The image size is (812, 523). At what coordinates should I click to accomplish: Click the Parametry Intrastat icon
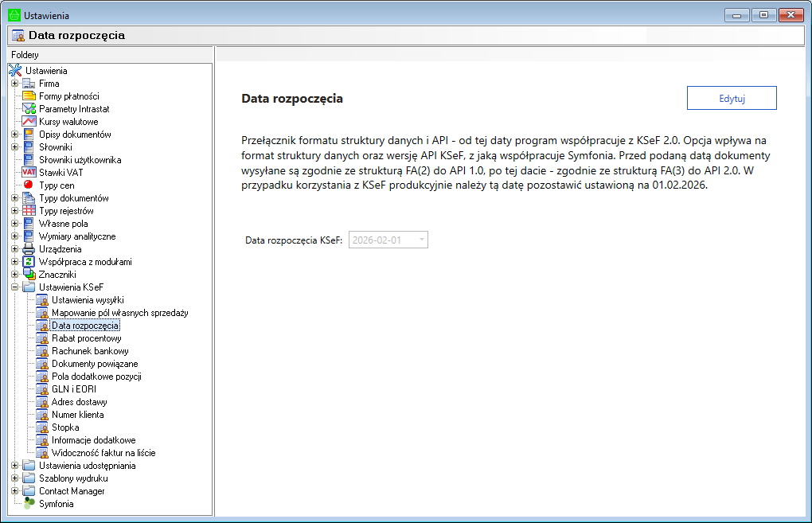29,109
